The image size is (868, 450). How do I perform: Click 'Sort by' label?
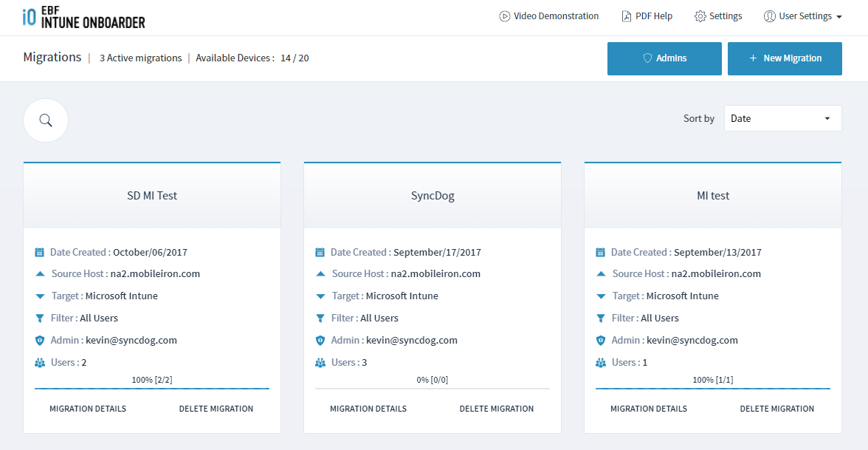[699, 118]
